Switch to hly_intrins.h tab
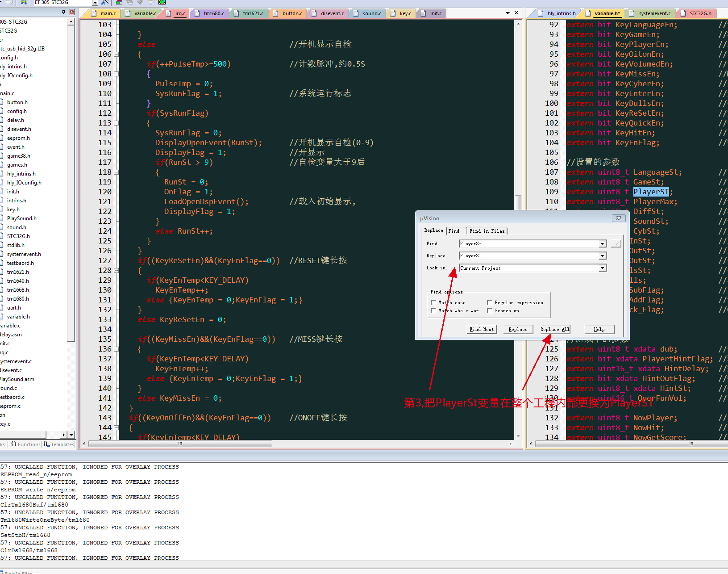The image size is (728, 574). [x=557, y=13]
